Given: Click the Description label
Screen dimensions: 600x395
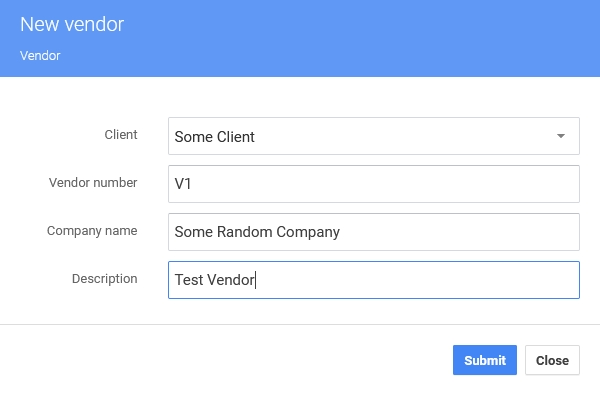Looking at the screenshot, I should coord(104,279).
